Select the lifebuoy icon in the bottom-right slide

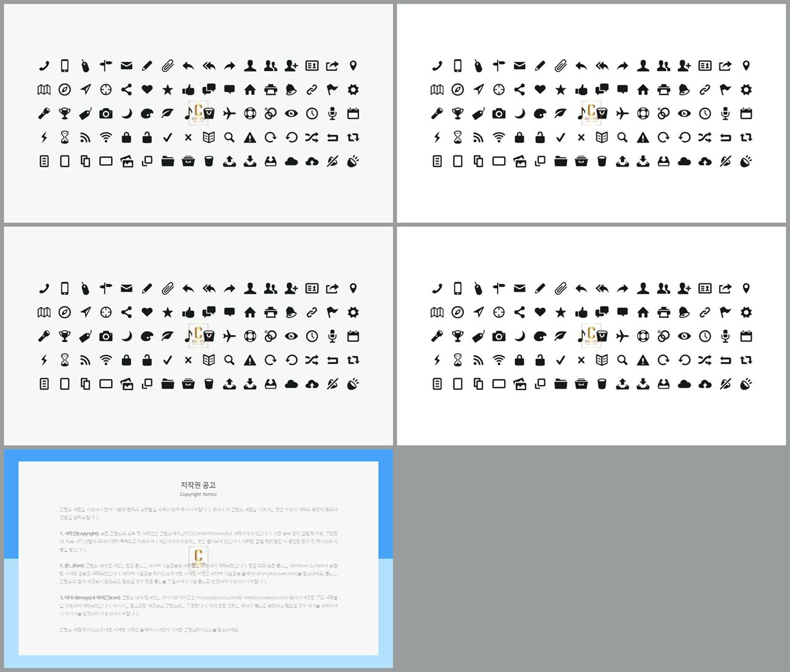[x=643, y=336]
